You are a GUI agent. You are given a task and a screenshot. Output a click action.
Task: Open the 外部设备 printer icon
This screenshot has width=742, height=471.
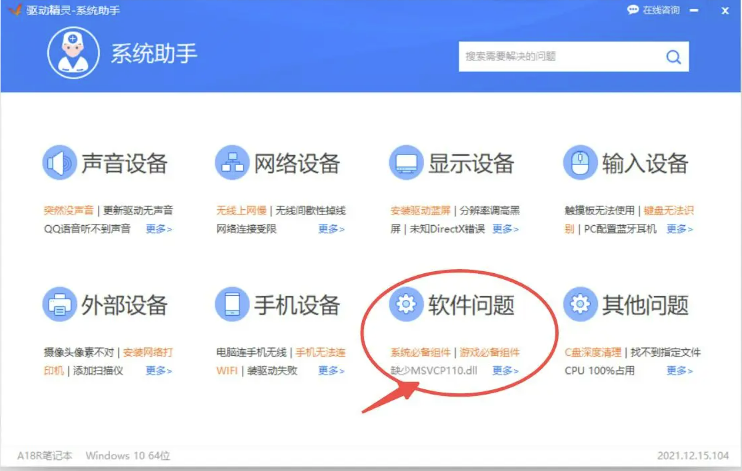[x=59, y=304]
